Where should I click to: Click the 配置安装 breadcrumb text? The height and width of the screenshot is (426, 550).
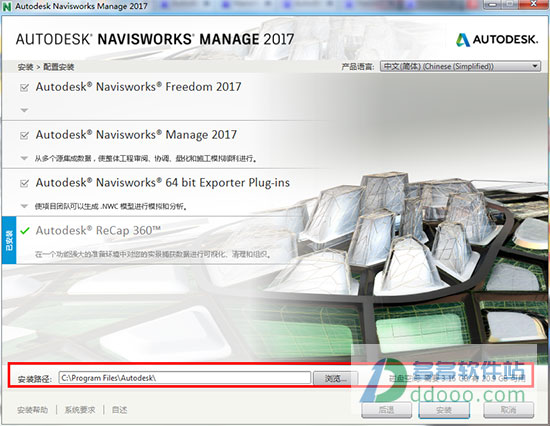(x=59, y=67)
